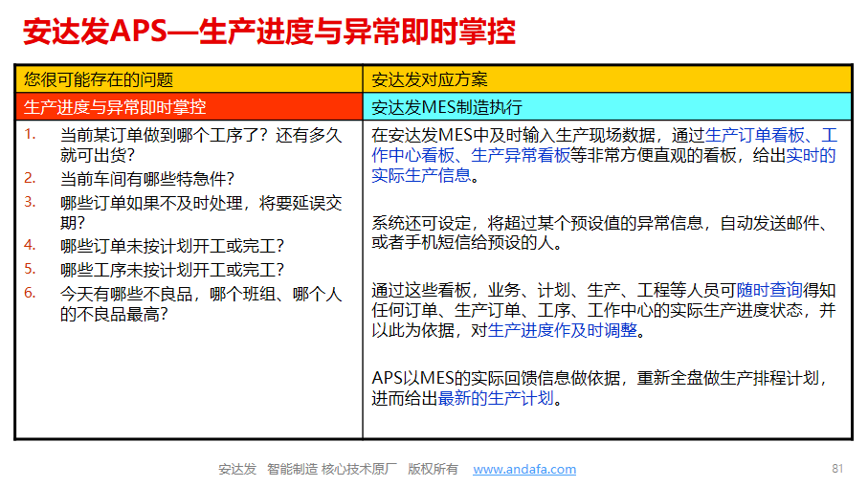Image resolution: width=868 pixels, height=487 pixels.
Task: Click footer text 安达发
Action: 237,469
